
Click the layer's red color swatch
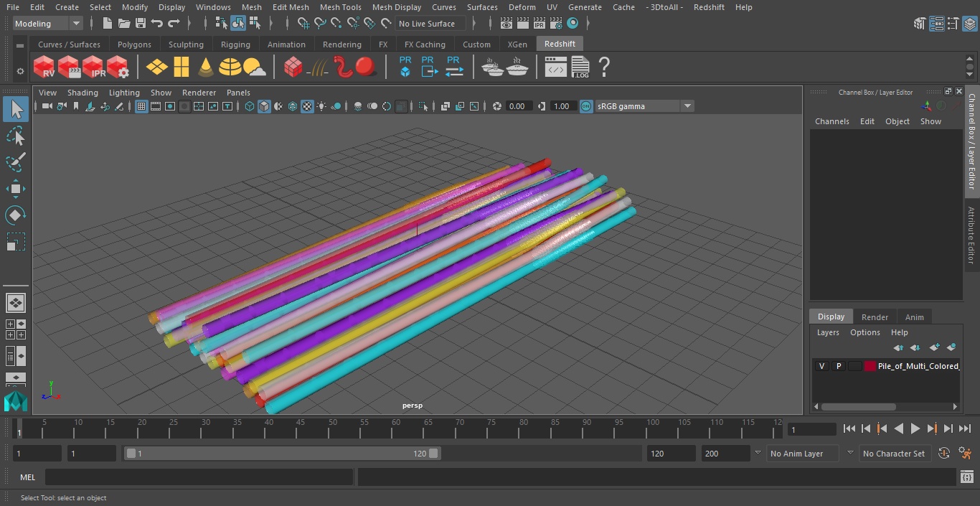(870, 366)
